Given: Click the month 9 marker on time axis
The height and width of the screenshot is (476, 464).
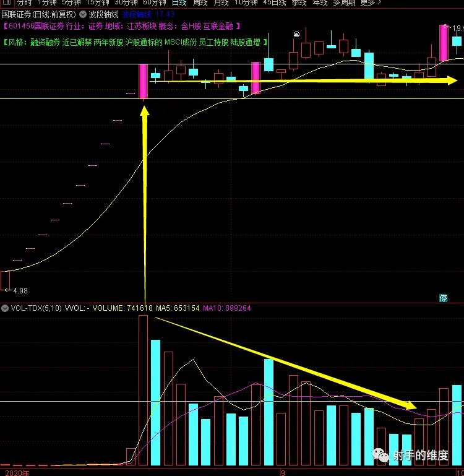Looking at the screenshot, I should pyautogui.click(x=283, y=473).
